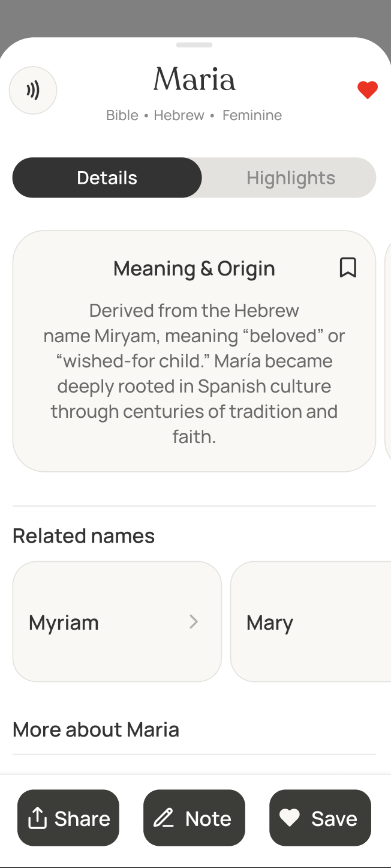Click the chevron arrow on Myriam card
391x868 pixels.
194,622
